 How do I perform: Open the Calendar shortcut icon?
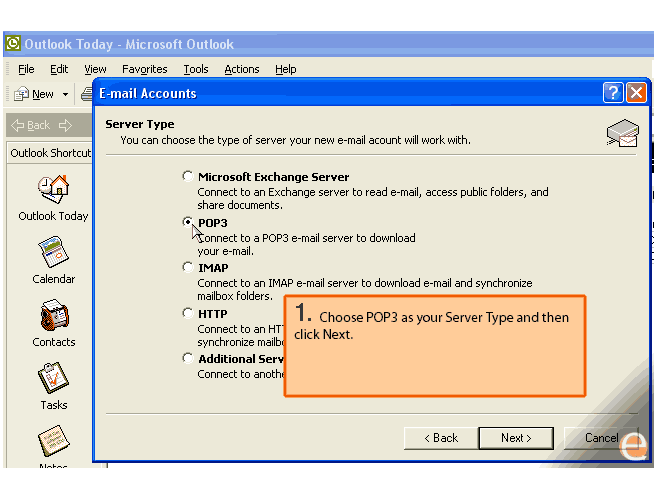point(53,252)
